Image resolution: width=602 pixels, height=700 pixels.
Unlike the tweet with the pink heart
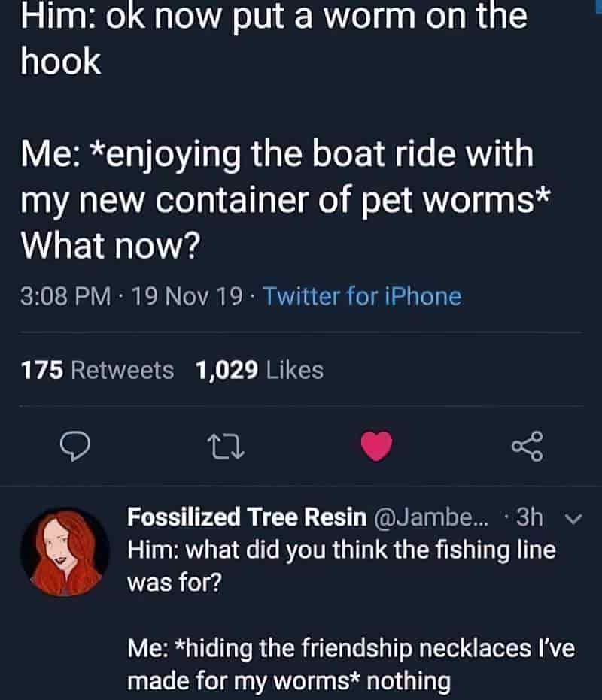(377, 446)
